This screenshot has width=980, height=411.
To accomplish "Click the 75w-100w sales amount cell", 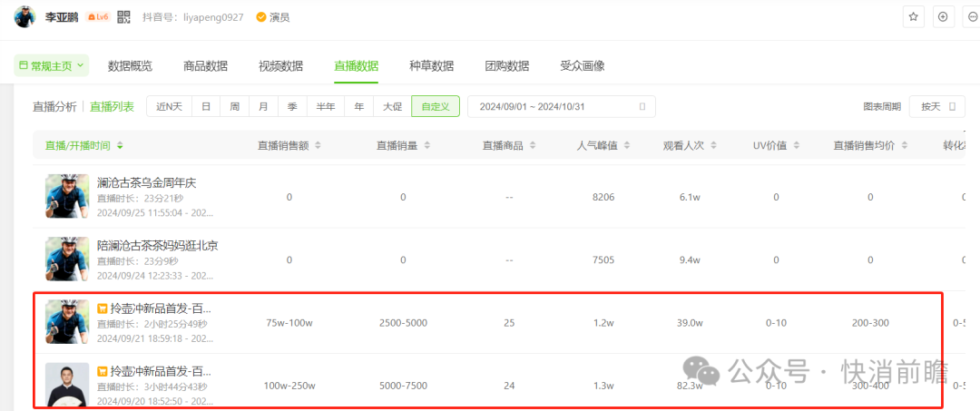I will [x=289, y=323].
